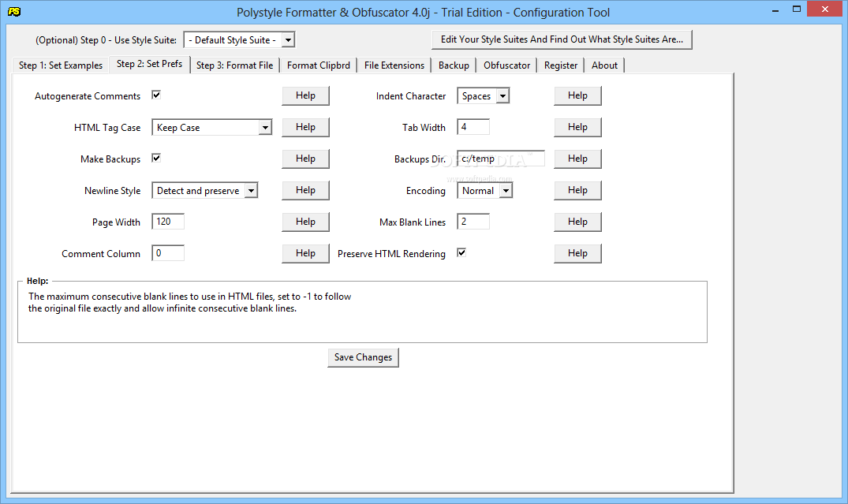The width and height of the screenshot is (848, 504).
Task: Open Help for Page Width
Action: pyautogui.click(x=305, y=222)
